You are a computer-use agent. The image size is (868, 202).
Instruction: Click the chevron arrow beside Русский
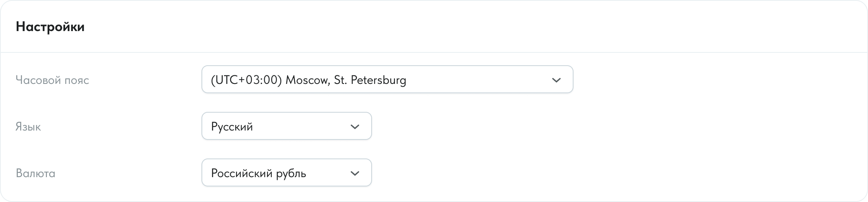coord(355,127)
